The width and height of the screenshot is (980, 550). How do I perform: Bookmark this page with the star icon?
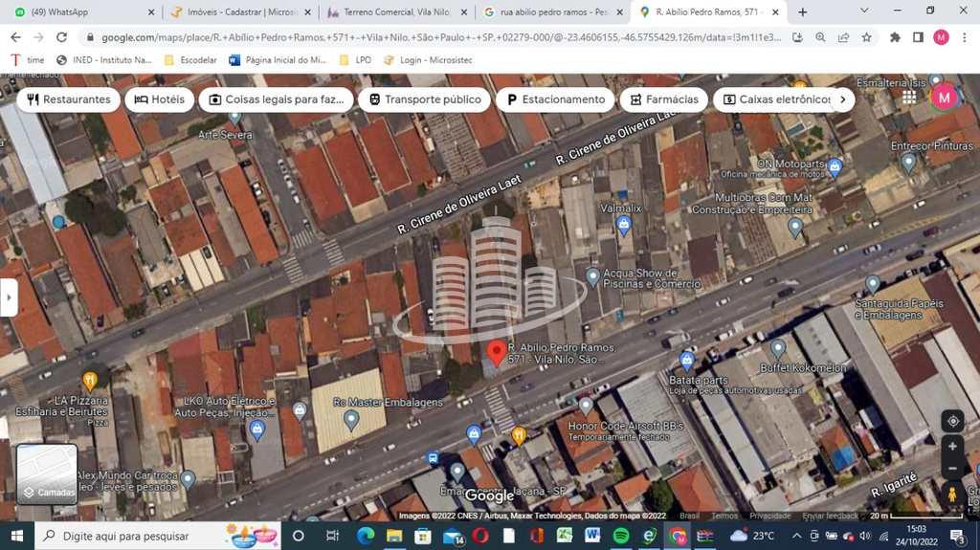[x=866, y=37]
